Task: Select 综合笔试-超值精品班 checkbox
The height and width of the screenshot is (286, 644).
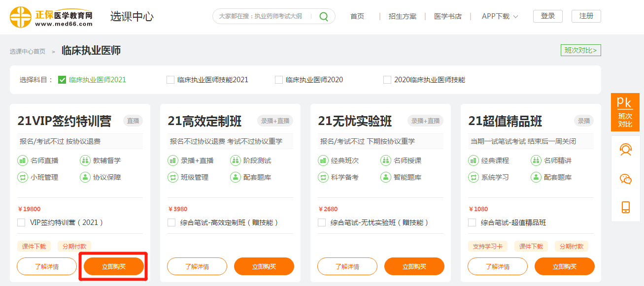Action: click(472, 222)
